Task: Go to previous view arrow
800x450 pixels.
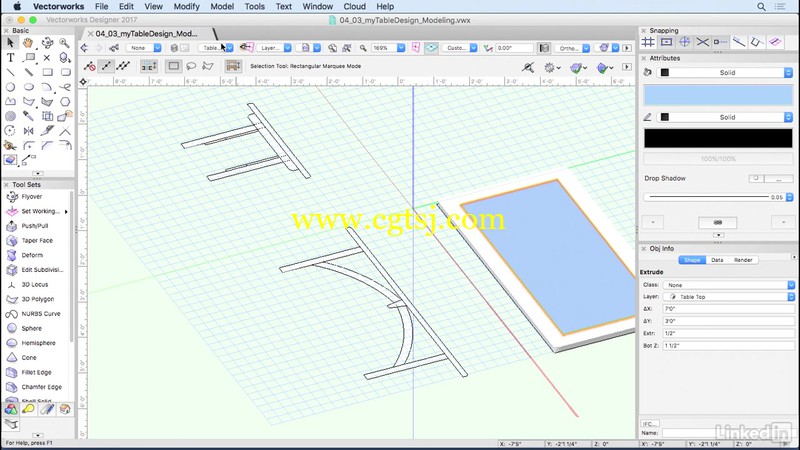Action: (85, 48)
